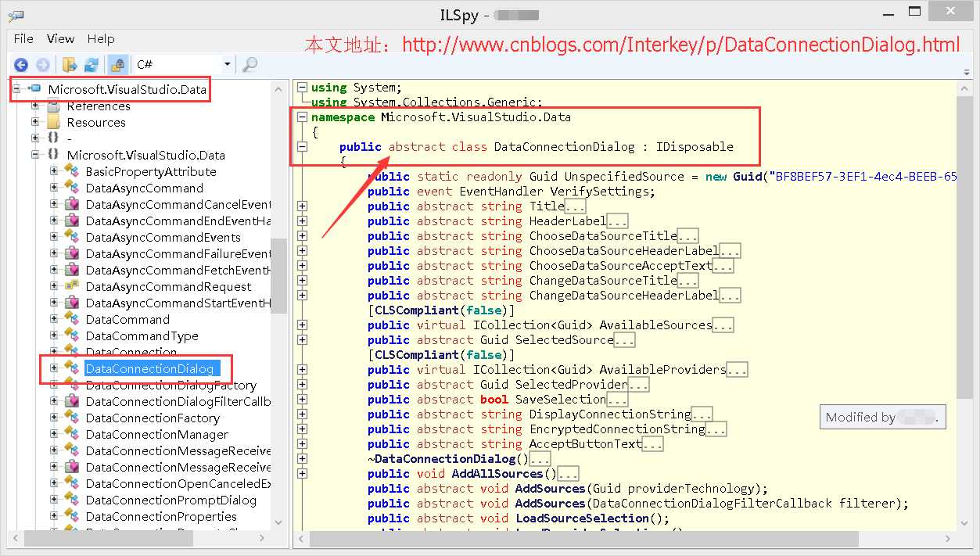Expand the SelectedSource property code fold
Screen dimensions: 980x556
[302, 340]
